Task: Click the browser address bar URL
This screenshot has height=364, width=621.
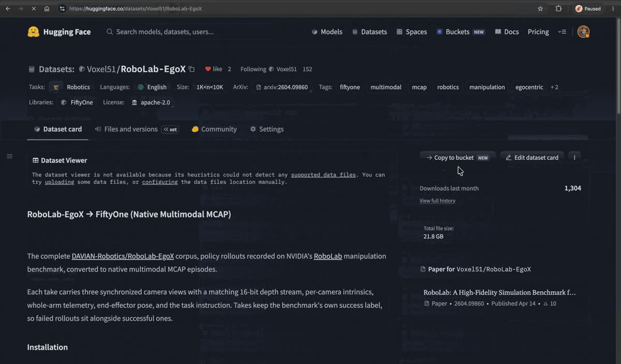Action: (x=136, y=9)
